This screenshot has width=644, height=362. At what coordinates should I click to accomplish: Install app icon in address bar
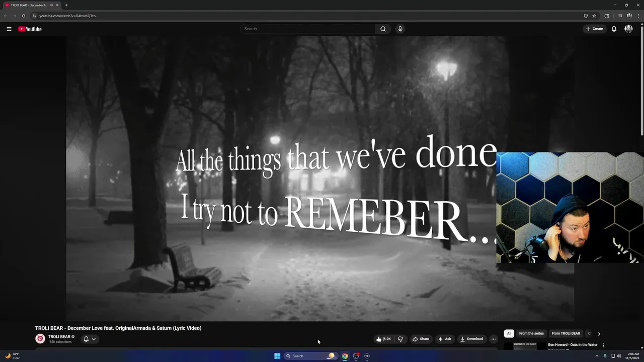(x=586, y=16)
